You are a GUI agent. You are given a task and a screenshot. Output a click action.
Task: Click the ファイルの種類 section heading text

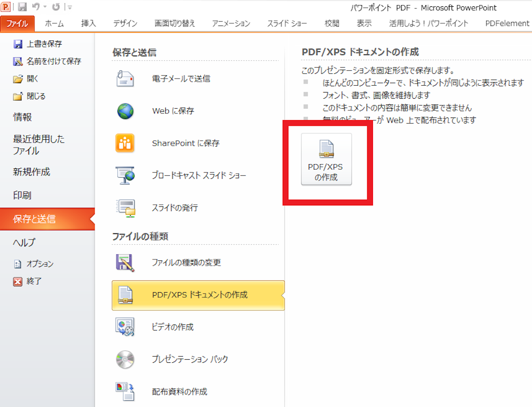pos(140,237)
